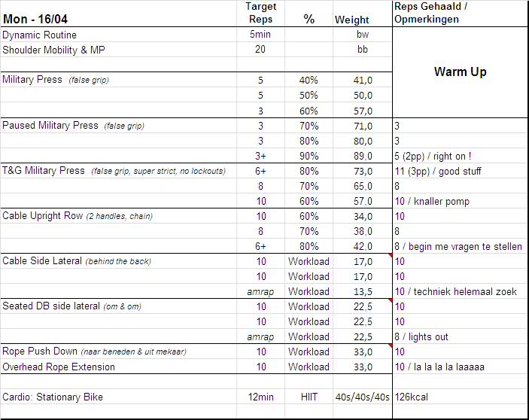The height and width of the screenshot is (420, 529).
Task: Click the red comment marker on Cable Side Lateral row
Action: (390, 256)
